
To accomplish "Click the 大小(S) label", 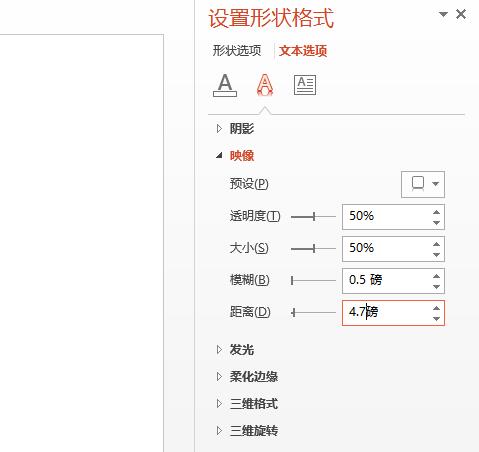I will [249, 248].
